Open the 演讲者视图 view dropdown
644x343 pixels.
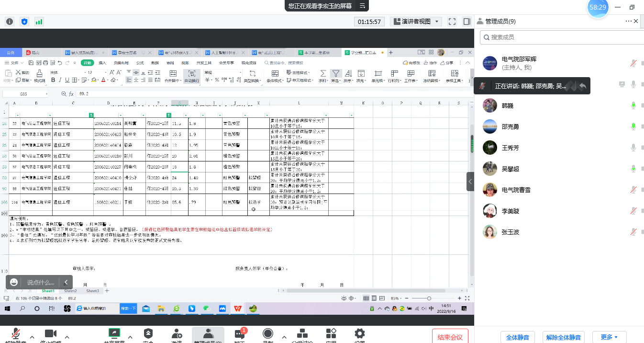pos(416,22)
